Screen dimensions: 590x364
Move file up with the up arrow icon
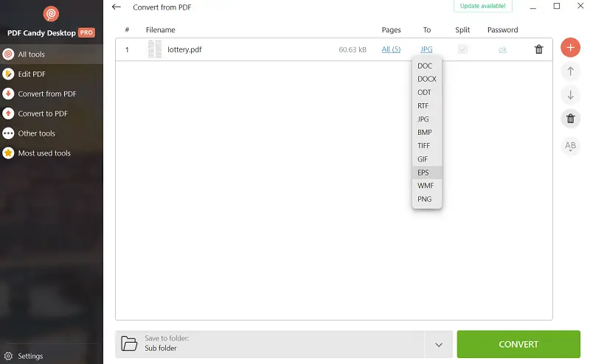click(570, 71)
